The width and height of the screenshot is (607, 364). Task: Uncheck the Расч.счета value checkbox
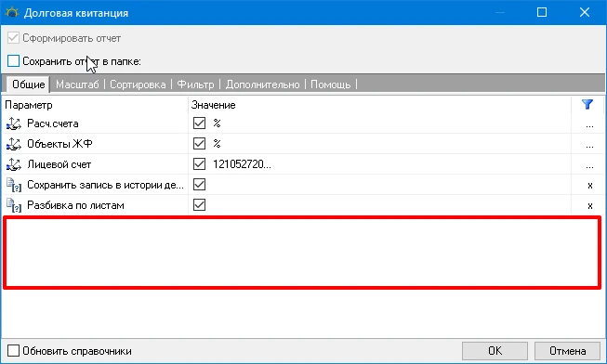pyautogui.click(x=199, y=123)
